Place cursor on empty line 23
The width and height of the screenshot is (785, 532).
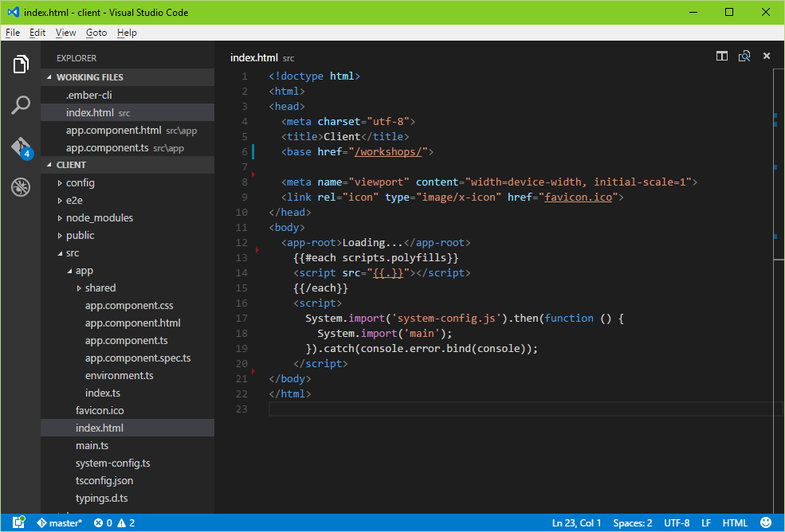520,409
